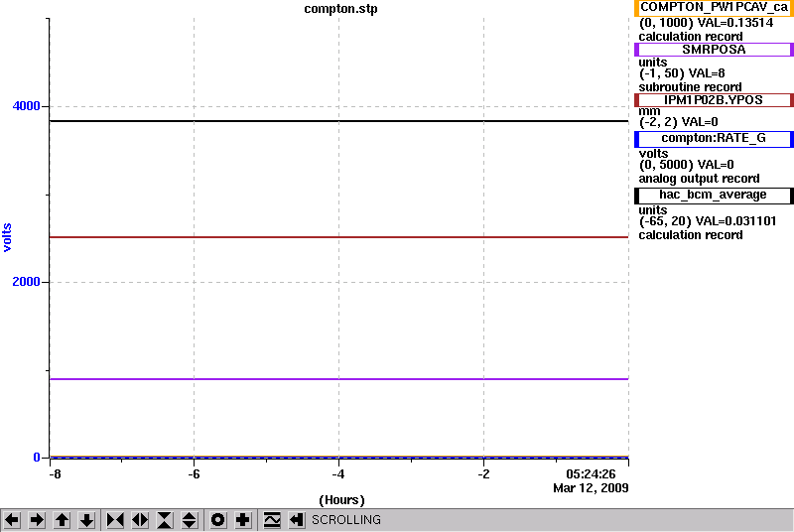Image resolution: width=794 pixels, height=532 pixels.
Task: Click the -4 hours x-axis tick label
Action: pos(338,474)
